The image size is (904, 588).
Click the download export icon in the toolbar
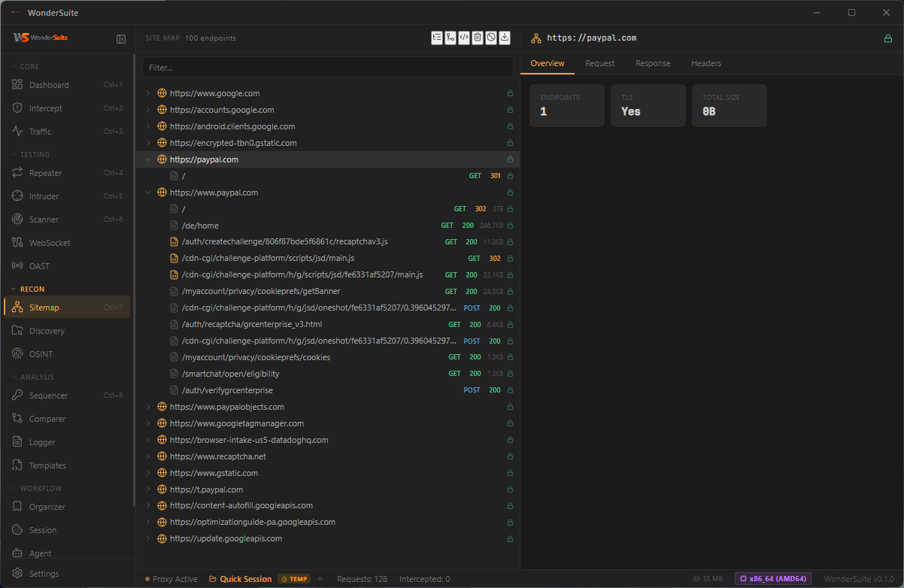[x=505, y=38]
